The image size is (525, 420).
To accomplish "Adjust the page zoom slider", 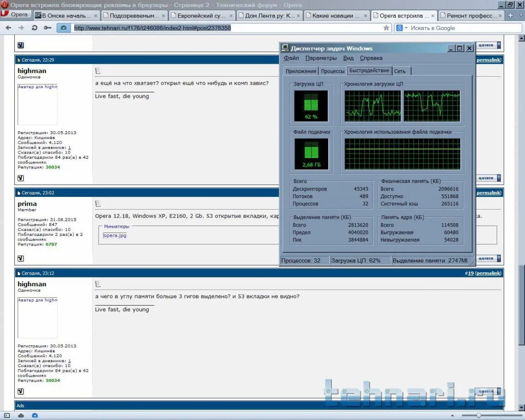I will 478,415.
